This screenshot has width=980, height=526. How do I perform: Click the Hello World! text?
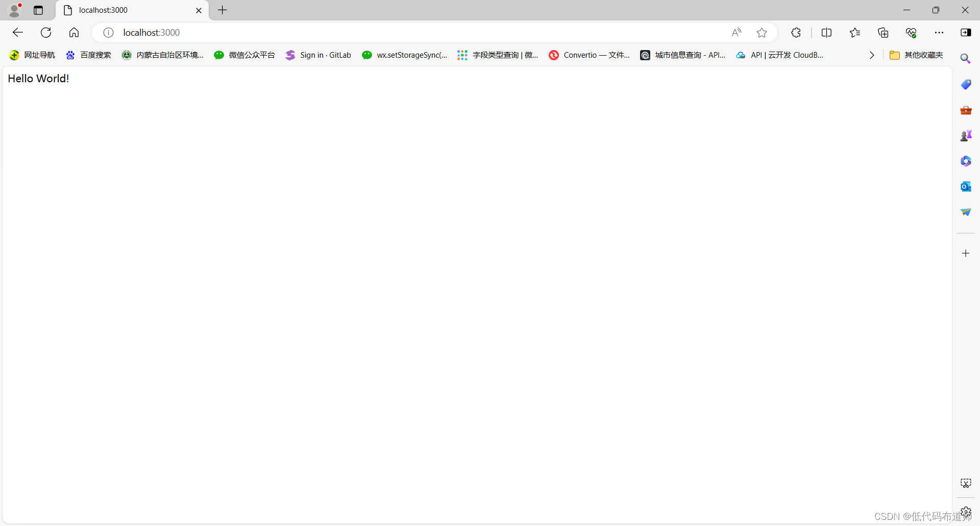tap(38, 79)
